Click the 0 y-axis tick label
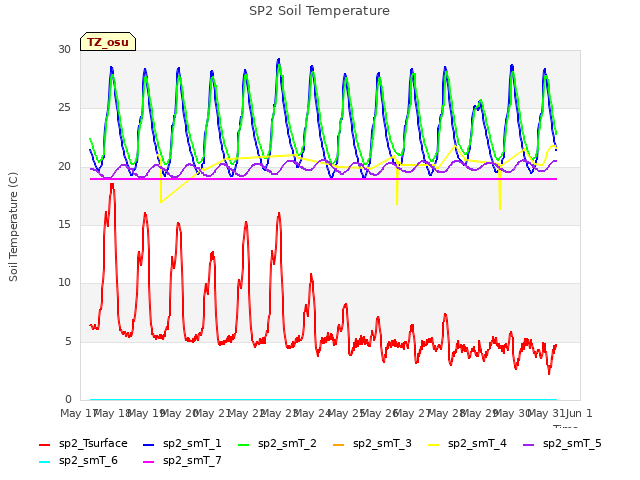The width and height of the screenshot is (640, 480). coord(68,399)
